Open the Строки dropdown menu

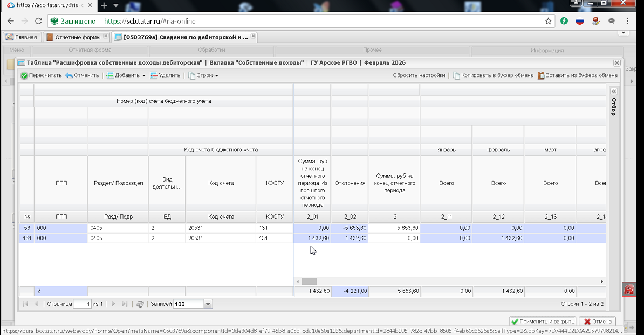(203, 75)
